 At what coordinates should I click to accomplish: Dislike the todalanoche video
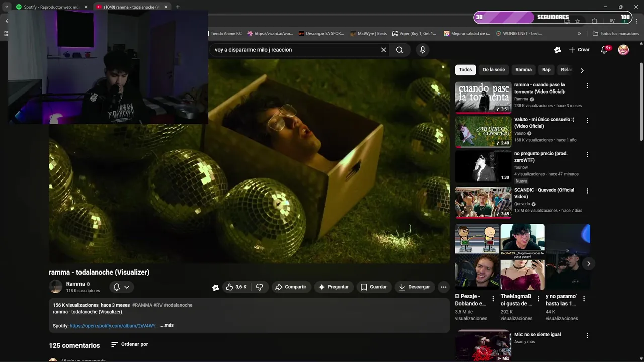point(260,287)
